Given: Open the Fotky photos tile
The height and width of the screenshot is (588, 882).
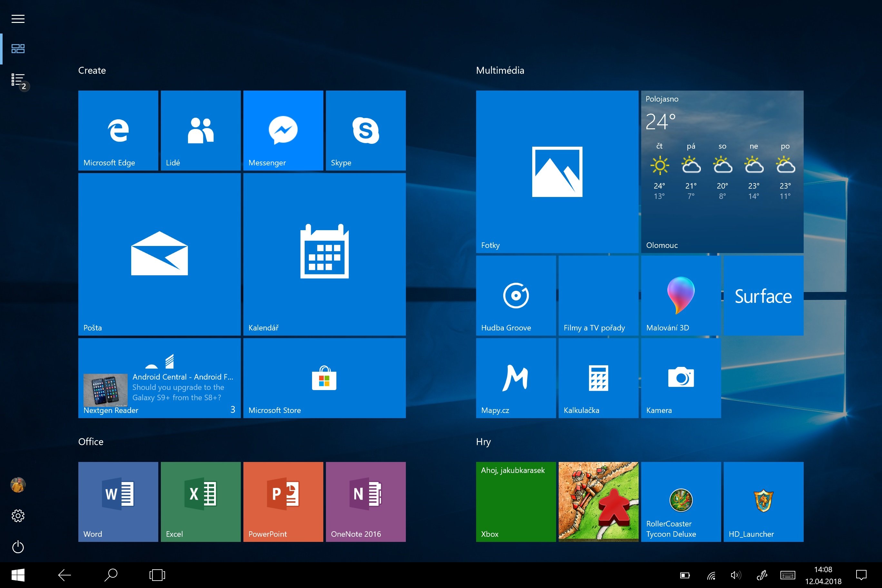Looking at the screenshot, I should click(x=557, y=172).
